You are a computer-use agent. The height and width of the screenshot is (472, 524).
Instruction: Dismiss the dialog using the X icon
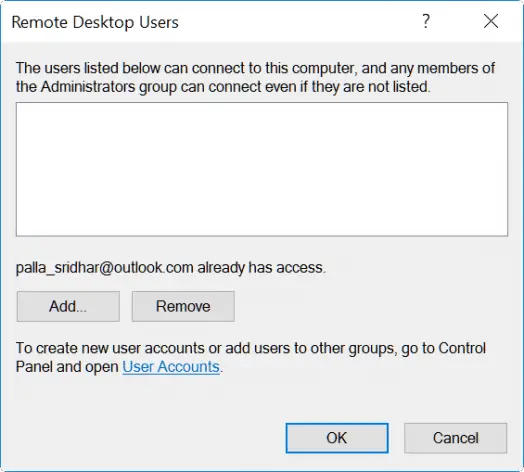coord(491,21)
